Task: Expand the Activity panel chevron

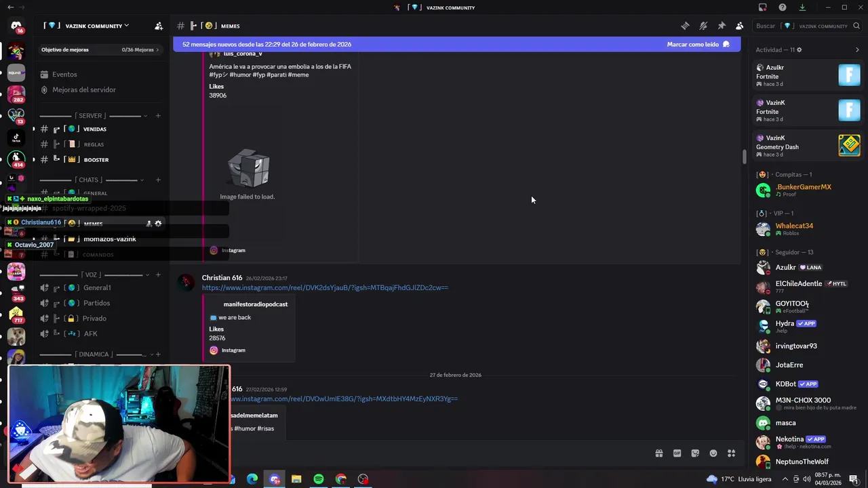Action: 857,49
